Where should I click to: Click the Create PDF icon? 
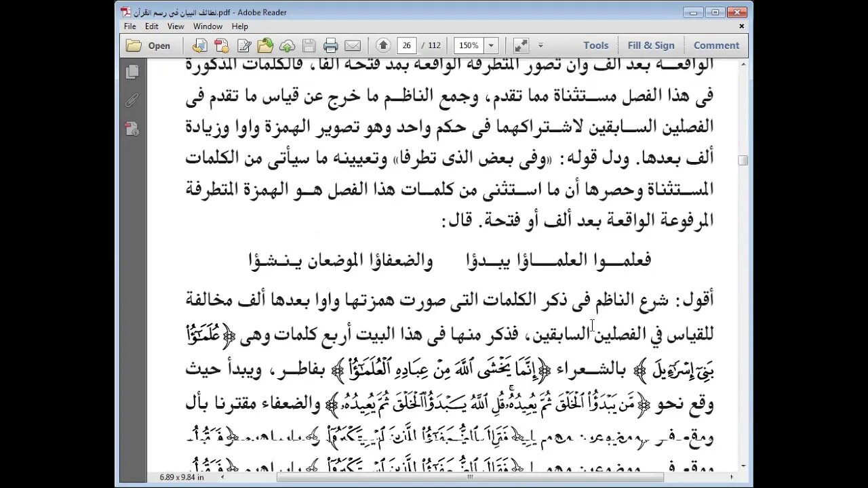pos(222,45)
